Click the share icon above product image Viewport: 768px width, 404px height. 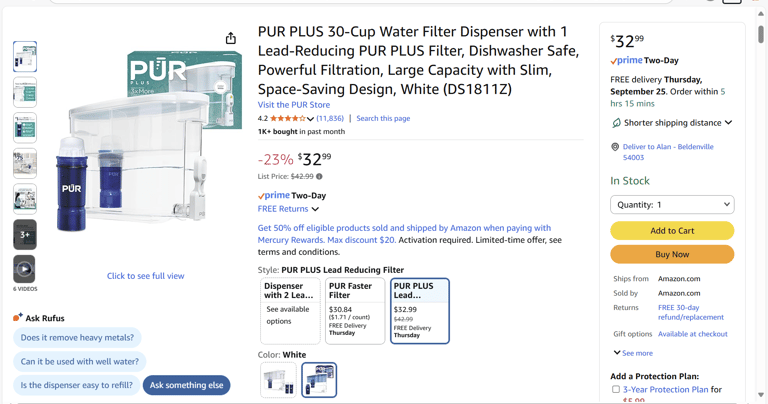[x=231, y=38]
